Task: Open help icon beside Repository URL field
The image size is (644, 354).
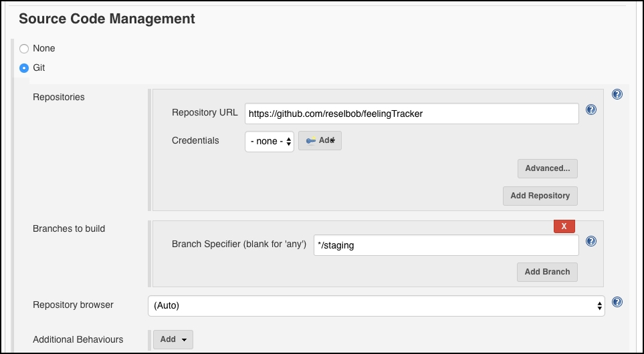Action: [591, 110]
